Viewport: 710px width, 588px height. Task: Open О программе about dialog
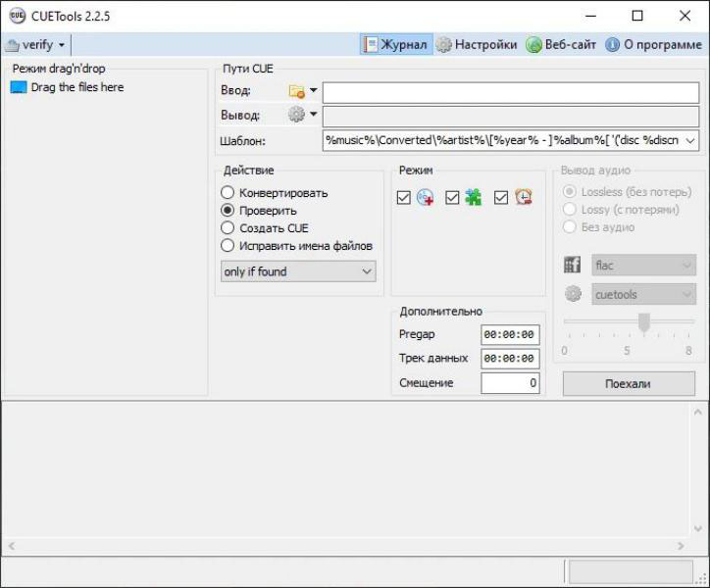pyautogui.click(x=653, y=44)
